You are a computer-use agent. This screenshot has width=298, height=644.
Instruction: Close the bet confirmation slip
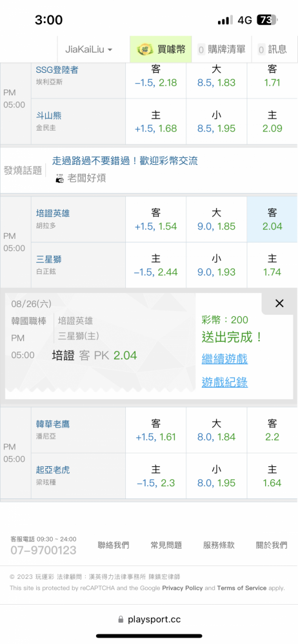279,303
